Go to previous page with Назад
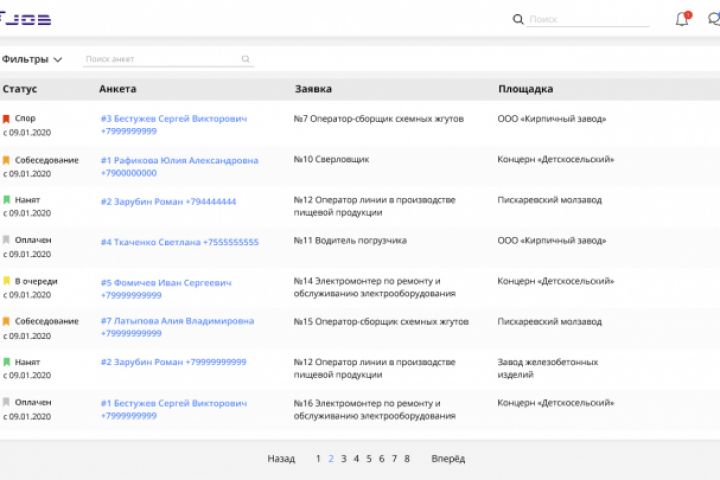Image resolution: width=720 pixels, height=480 pixels. pyautogui.click(x=281, y=459)
